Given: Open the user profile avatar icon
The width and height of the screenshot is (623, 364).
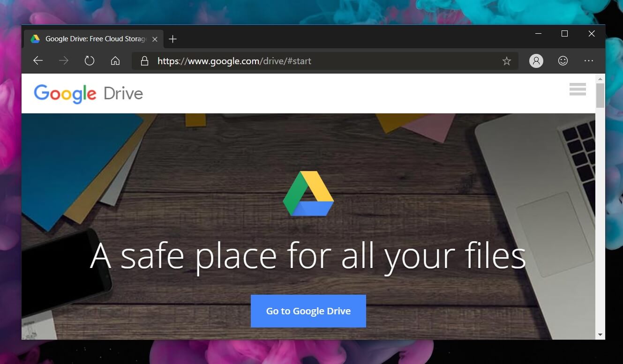Looking at the screenshot, I should (x=536, y=61).
